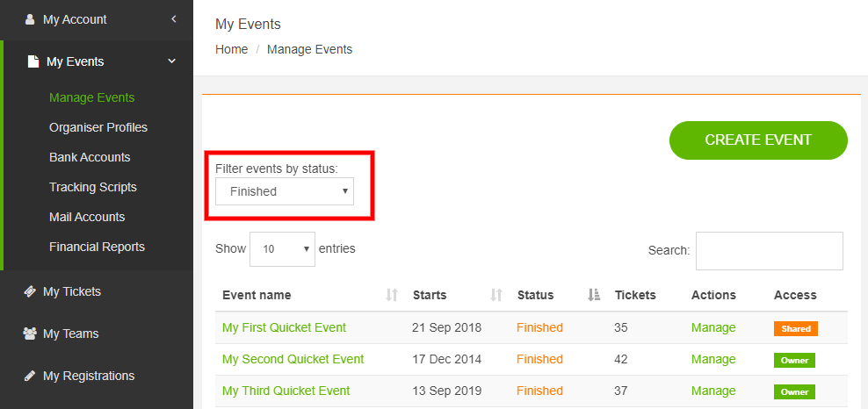Open My First Quicket Event link

tap(284, 327)
